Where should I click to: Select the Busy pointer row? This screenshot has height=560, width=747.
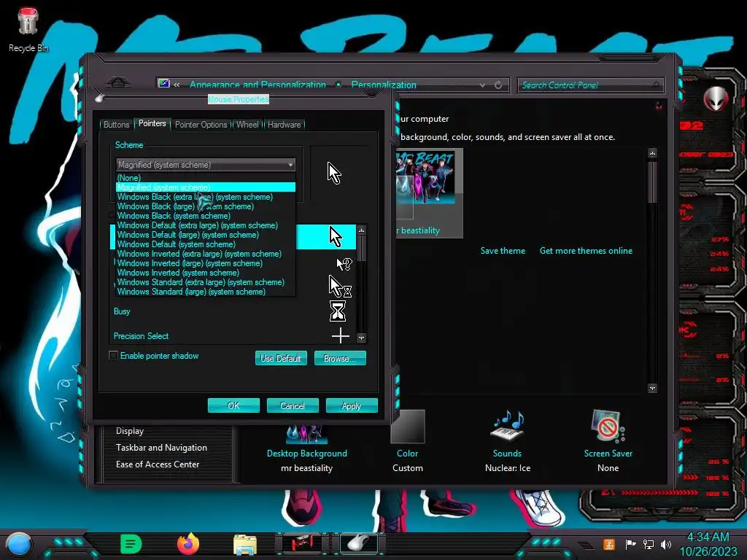pos(233,311)
